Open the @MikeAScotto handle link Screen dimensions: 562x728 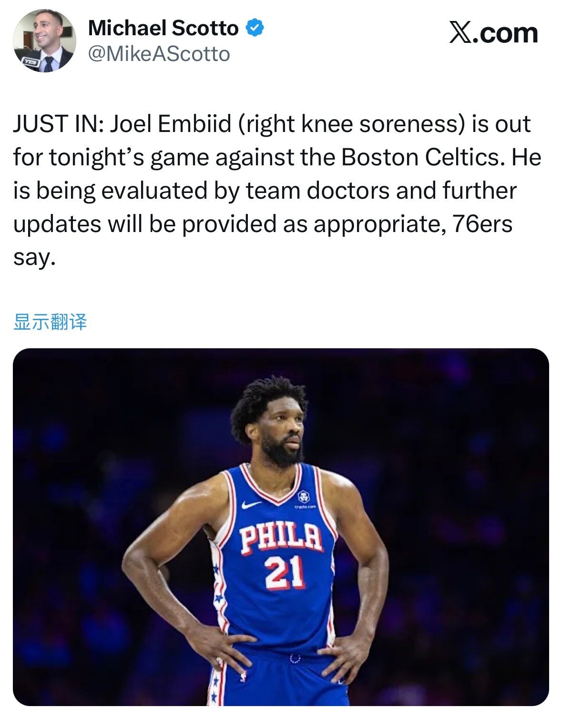point(159,54)
